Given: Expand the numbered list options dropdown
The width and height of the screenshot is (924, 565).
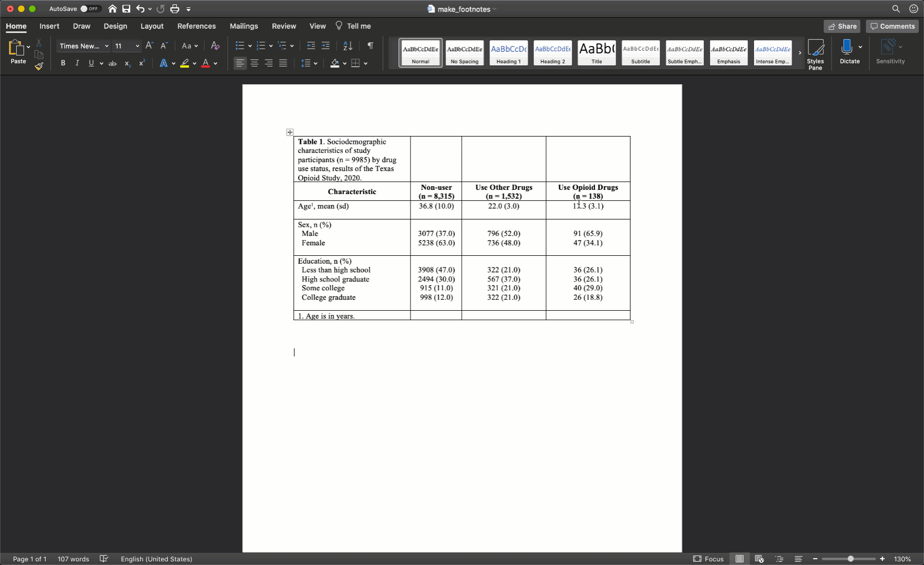Looking at the screenshot, I should (x=271, y=46).
